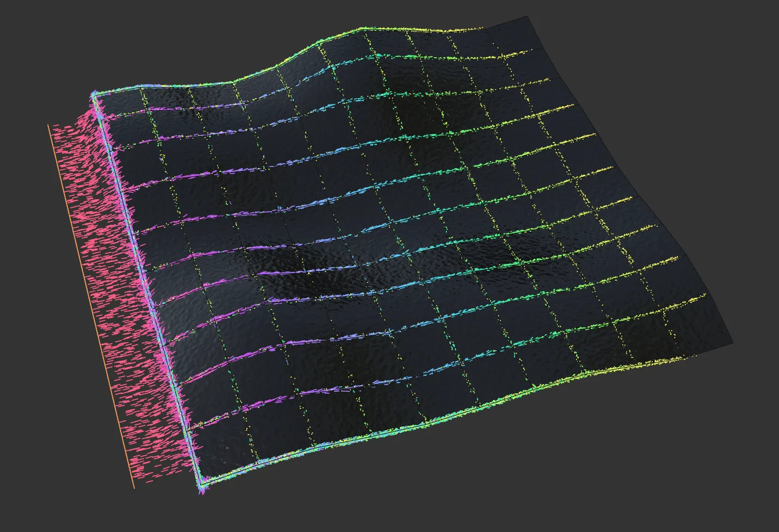Select the top-left corner of the surface mesh
This screenshot has height=532, width=779.
(93, 95)
